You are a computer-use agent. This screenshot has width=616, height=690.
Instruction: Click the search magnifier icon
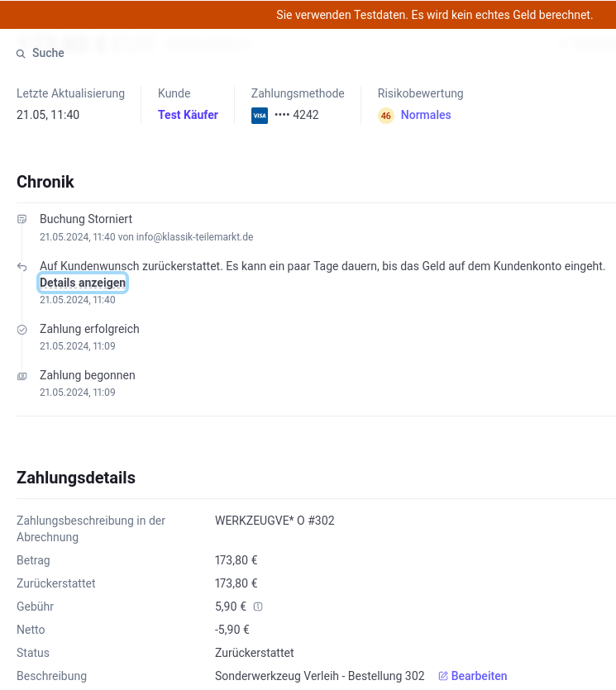21,54
